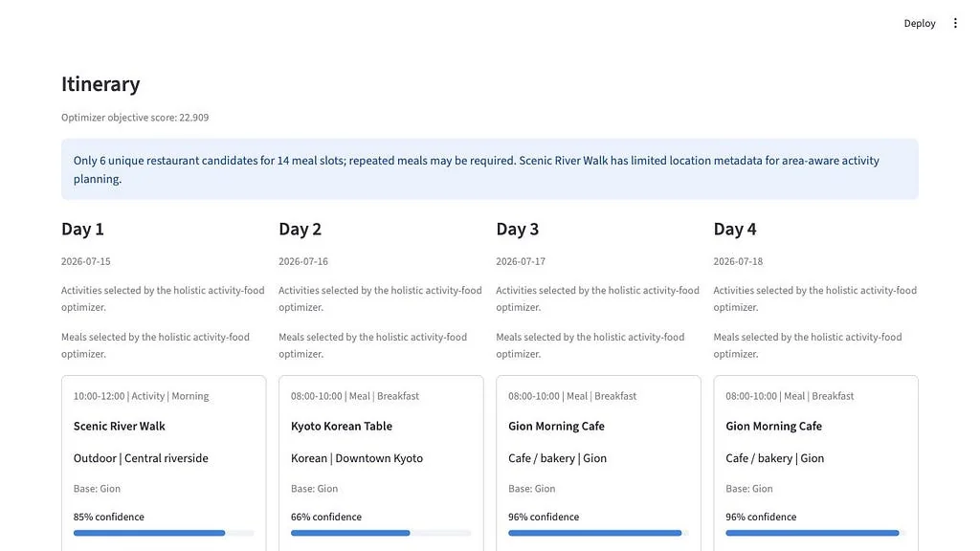Click Day 3 'Cafe / bakery | Gion' text

click(x=558, y=458)
